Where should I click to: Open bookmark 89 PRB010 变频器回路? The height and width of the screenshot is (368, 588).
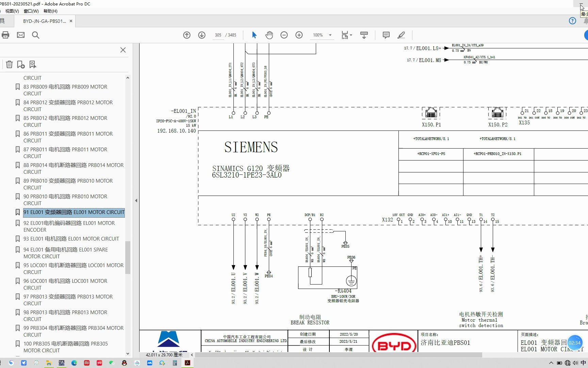tap(68, 184)
